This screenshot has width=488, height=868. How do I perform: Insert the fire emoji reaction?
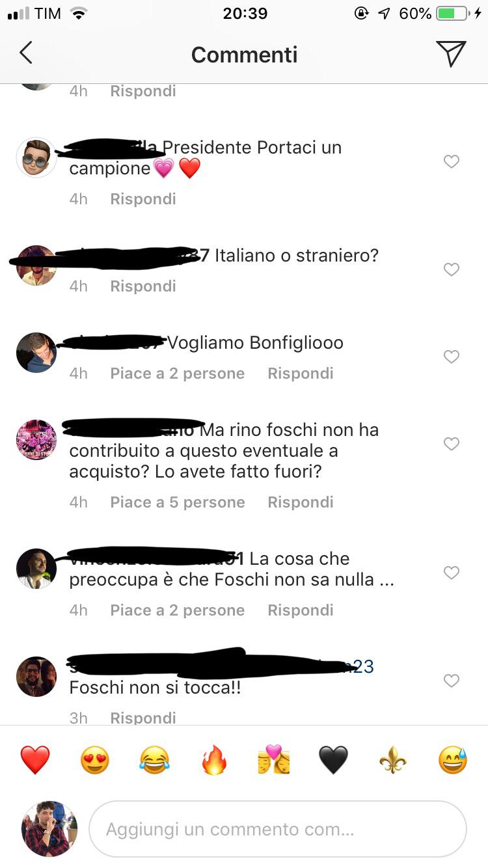pos(214,760)
